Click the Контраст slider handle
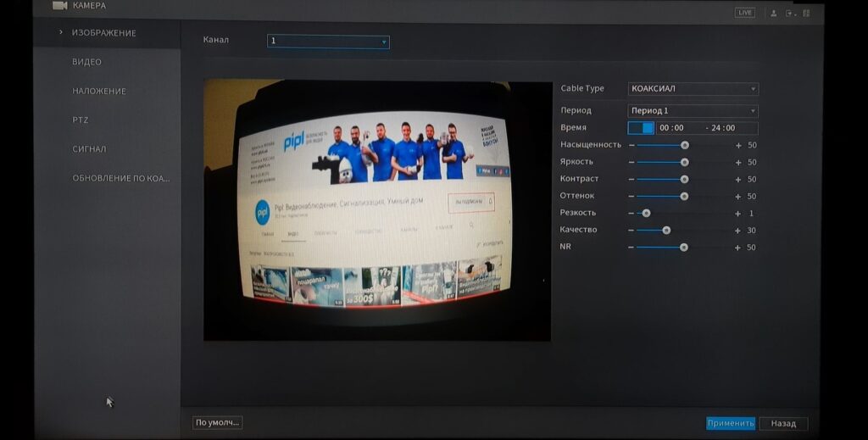868x440 pixels. pos(684,180)
